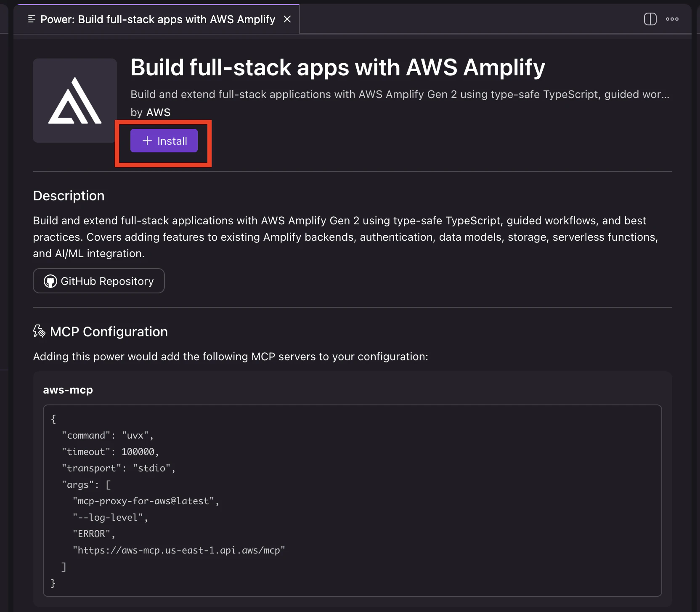Open the GitHub Repository link
This screenshot has height=612, width=700.
click(99, 281)
